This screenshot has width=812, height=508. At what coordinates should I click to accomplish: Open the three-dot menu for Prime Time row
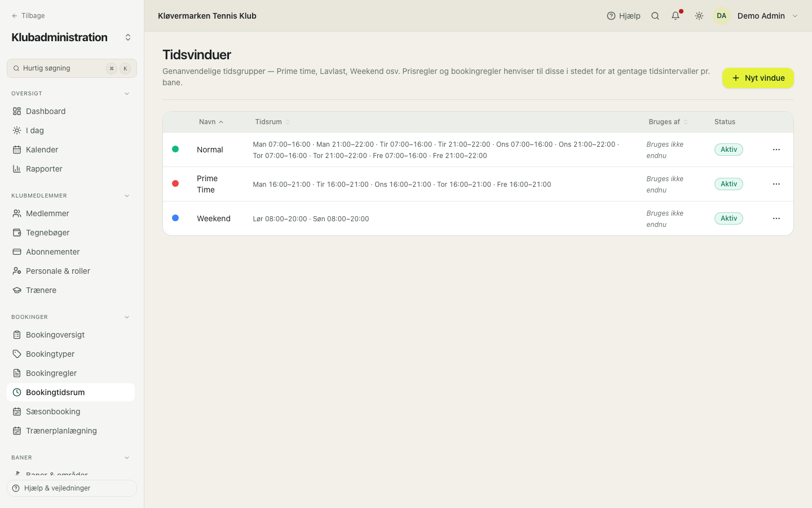[x=776, y=184]
